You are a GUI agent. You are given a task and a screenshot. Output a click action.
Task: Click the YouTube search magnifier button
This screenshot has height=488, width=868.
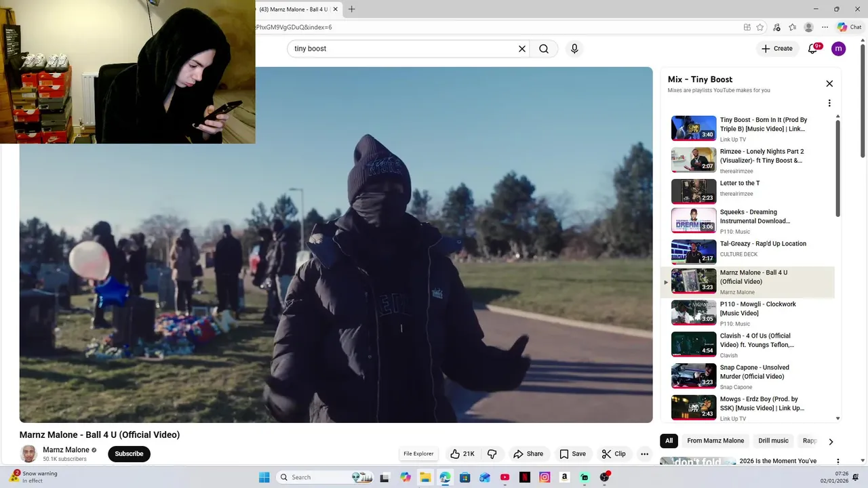tap(544, 49)
